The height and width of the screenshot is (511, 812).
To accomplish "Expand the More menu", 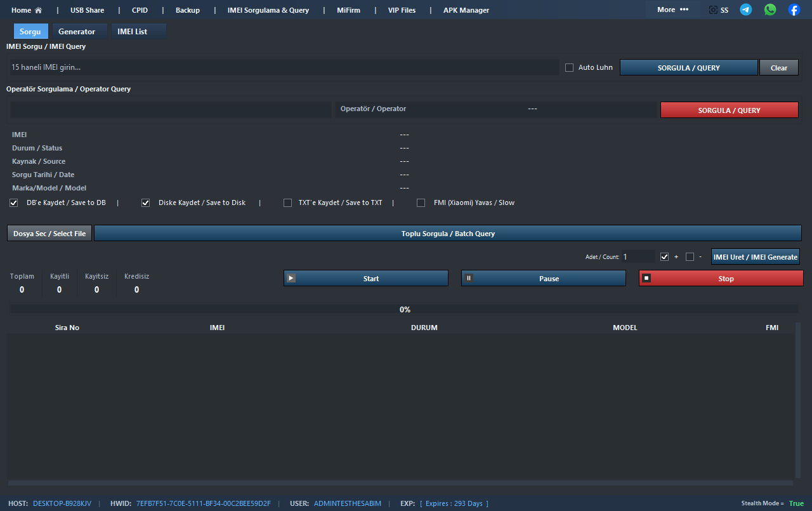I will (x=672, y=10).
